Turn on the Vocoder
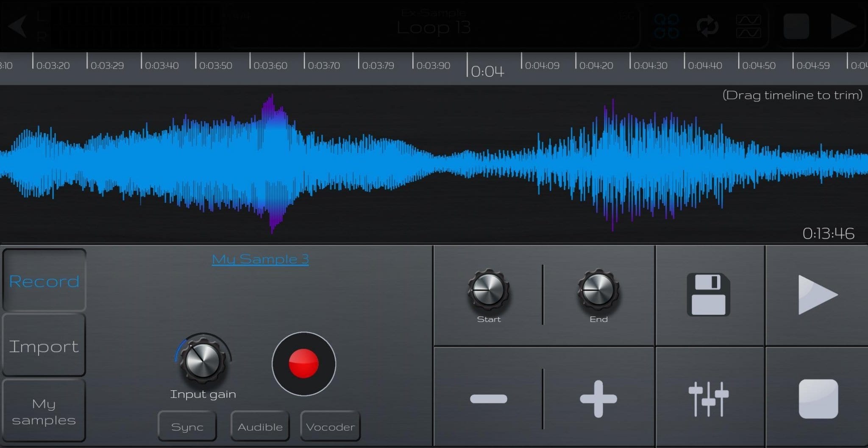Viewport: 868px width, 448px height. click(330, 426)
